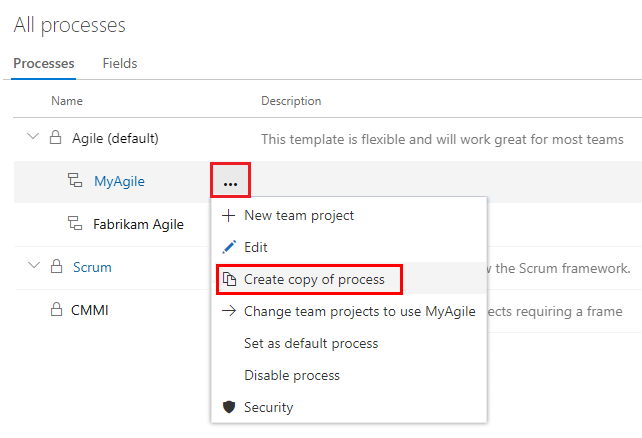Click the pencil Edit icon in menu
This screenshot has width=642, height=438.
click(x=228, y=247)
